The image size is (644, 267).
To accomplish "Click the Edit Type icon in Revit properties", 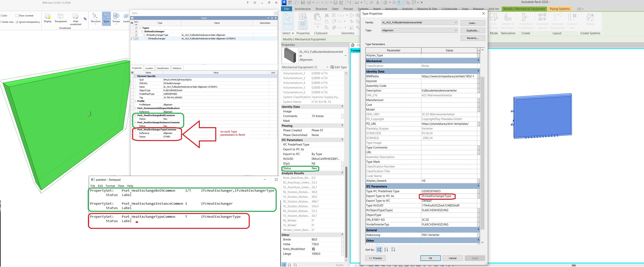I will (x=332, y=67).
